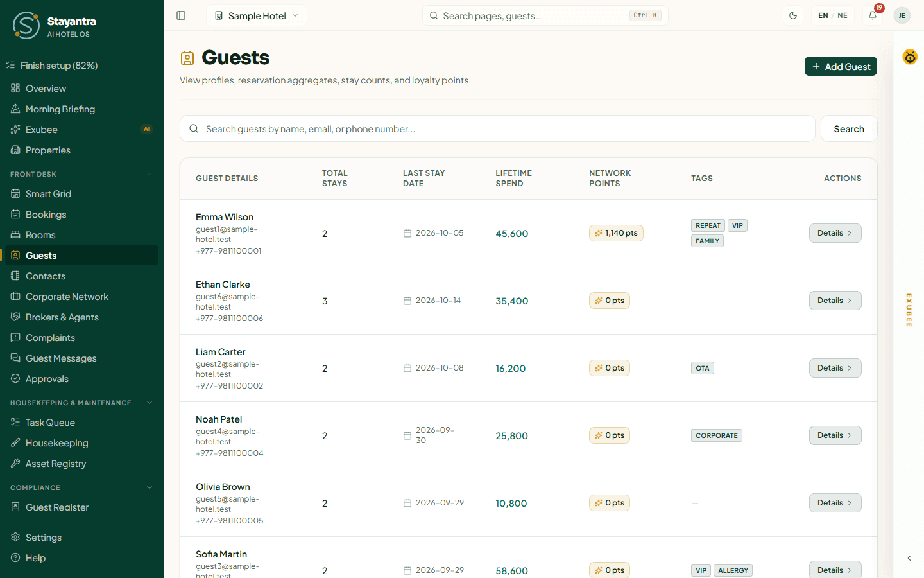Switch to dark mode moon icon
This screenshot has height=578, width=924.
[x=793, y=15]
